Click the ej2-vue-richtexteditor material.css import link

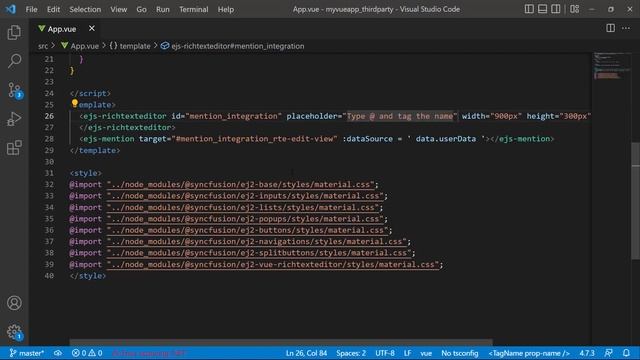[x=273, y=264]
